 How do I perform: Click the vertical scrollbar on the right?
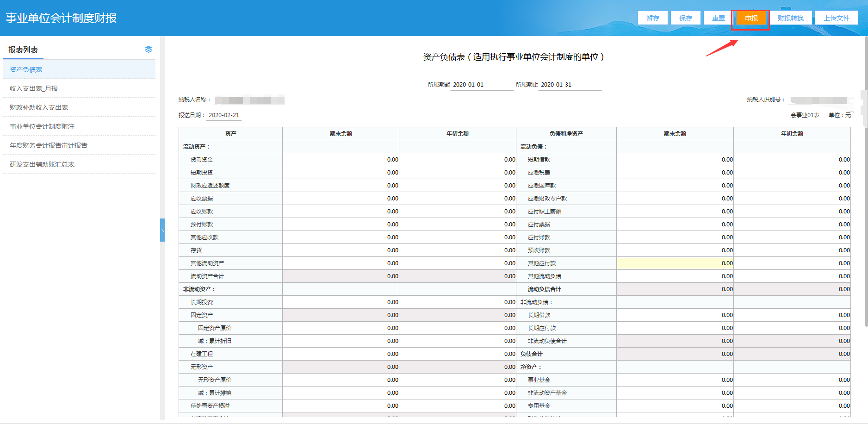tap(865, 185)
